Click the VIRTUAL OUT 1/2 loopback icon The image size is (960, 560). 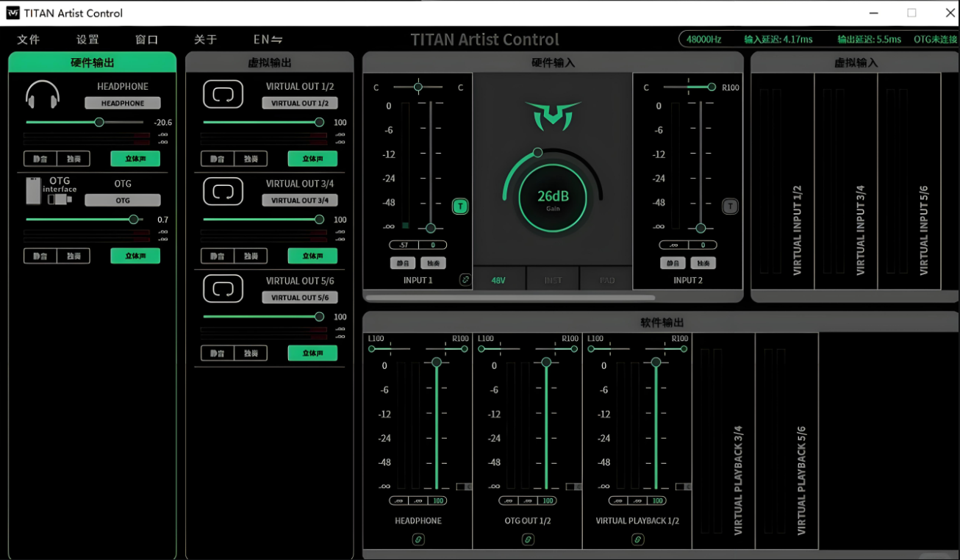[x=223, y=94]
